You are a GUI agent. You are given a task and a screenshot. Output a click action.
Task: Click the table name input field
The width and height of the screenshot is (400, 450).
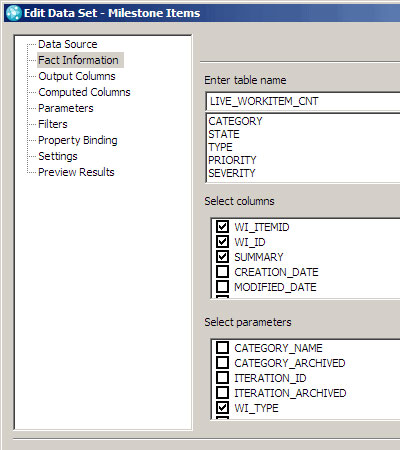pos(303,101)
